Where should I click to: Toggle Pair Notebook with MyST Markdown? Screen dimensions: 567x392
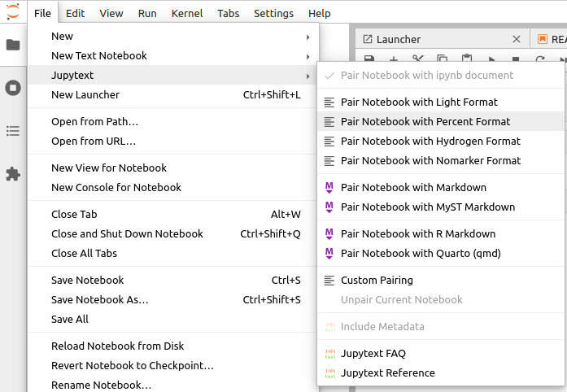pos(441,207)
